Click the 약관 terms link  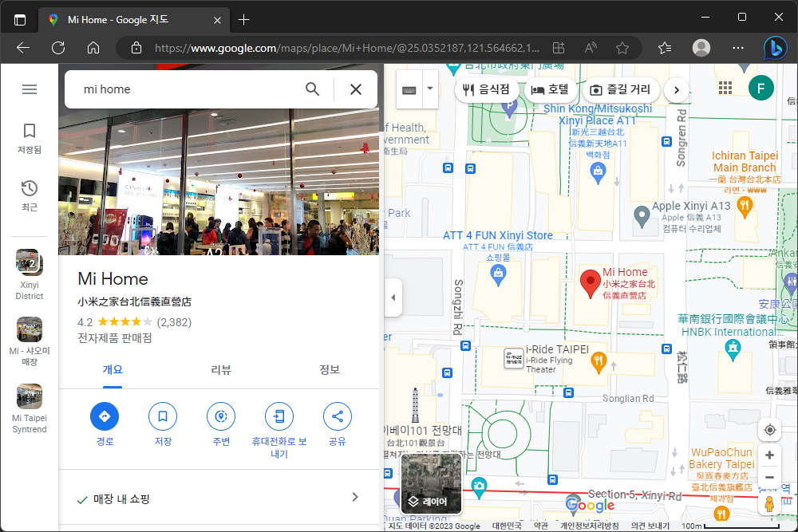(540, 526)
